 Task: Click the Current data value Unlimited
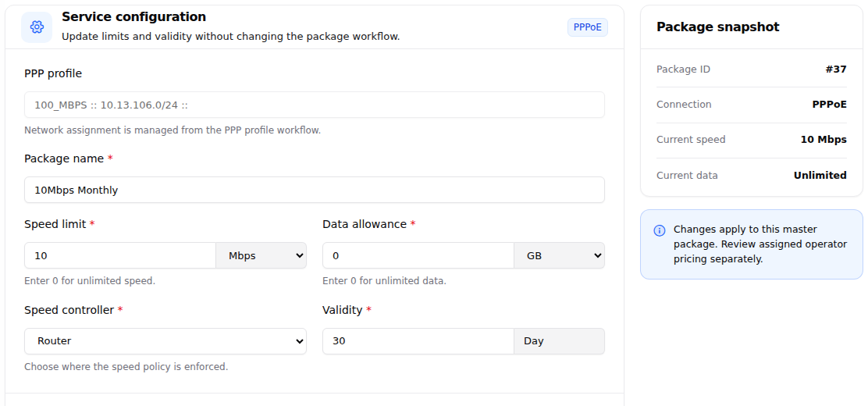tap(820, 175)
